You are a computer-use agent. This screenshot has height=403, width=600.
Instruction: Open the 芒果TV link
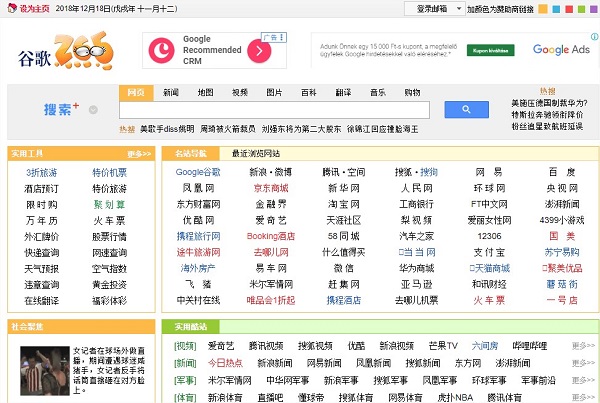click(x=443, y=346)
